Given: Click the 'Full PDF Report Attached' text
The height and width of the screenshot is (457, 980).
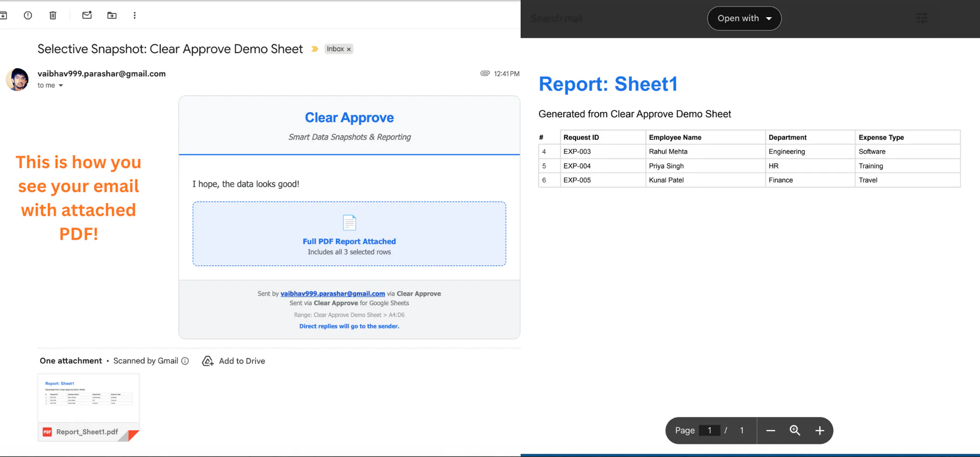Looking at the screenshot, I should coord(349,241).
